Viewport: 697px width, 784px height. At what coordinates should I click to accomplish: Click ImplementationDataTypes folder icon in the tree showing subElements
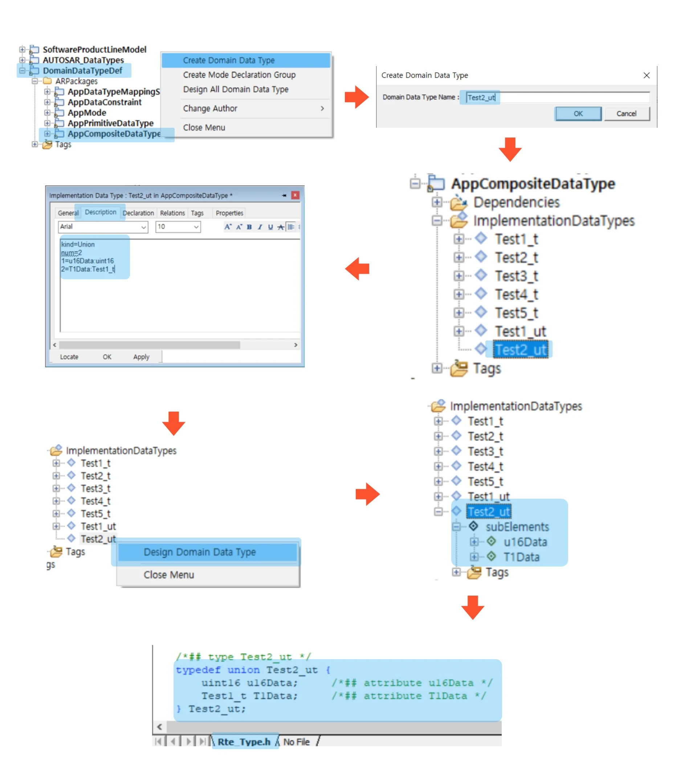439,405
